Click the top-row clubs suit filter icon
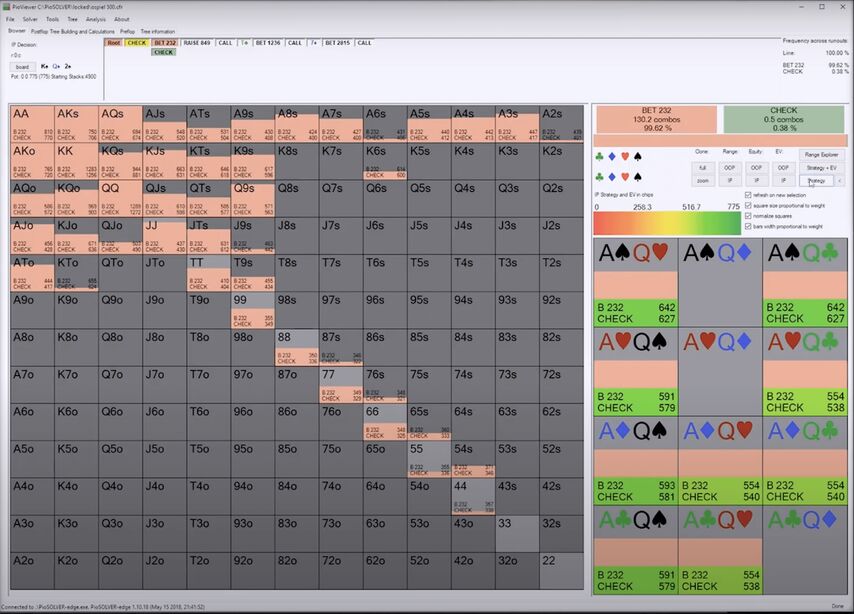854x614 pixels. [x=600, y=157]
